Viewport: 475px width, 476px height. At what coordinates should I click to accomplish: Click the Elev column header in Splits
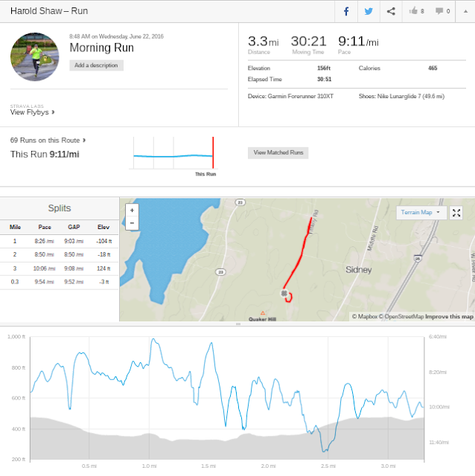tap(103, 227)
